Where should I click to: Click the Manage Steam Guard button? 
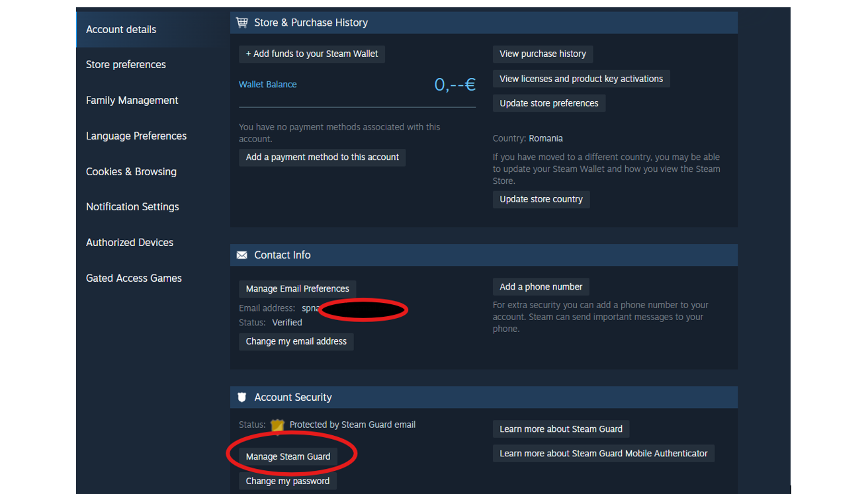(288, 457)
